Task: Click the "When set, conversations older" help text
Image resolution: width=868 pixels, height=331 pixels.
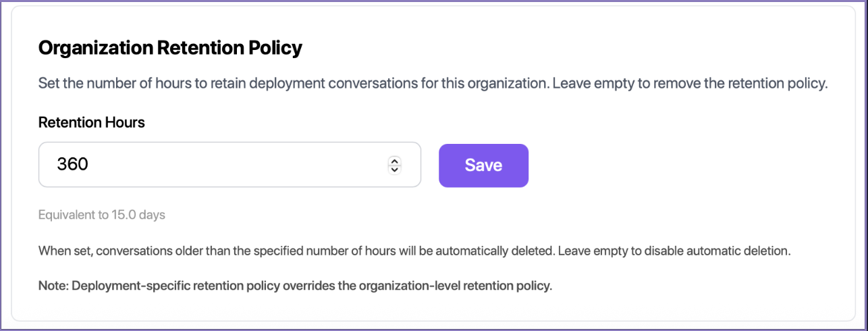Action: [x=202, y=251]
